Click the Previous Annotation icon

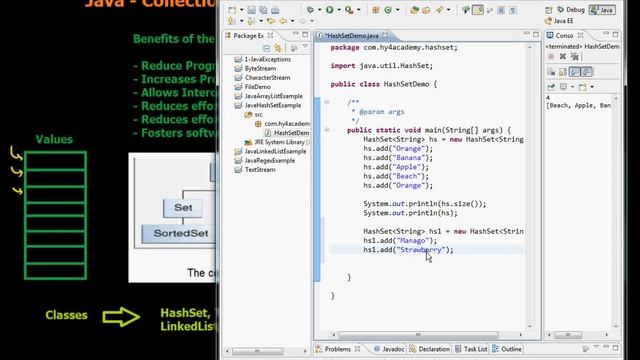tap(251, 21)
